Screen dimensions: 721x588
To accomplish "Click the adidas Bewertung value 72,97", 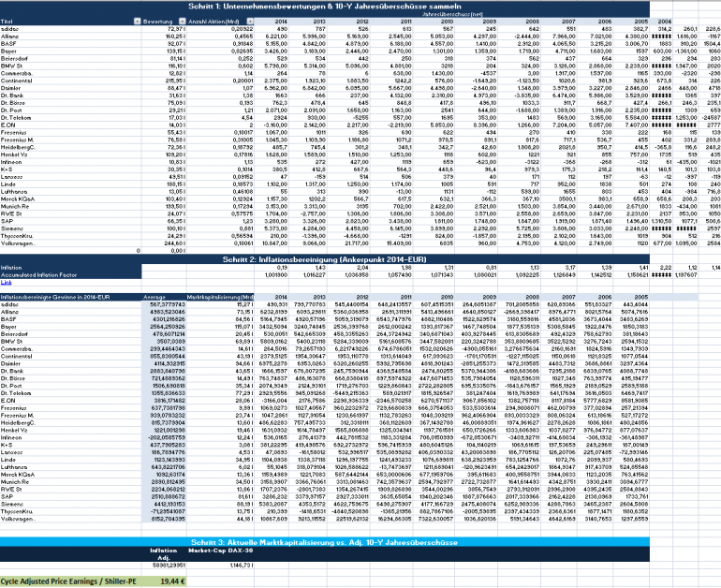I will (164, 29).
